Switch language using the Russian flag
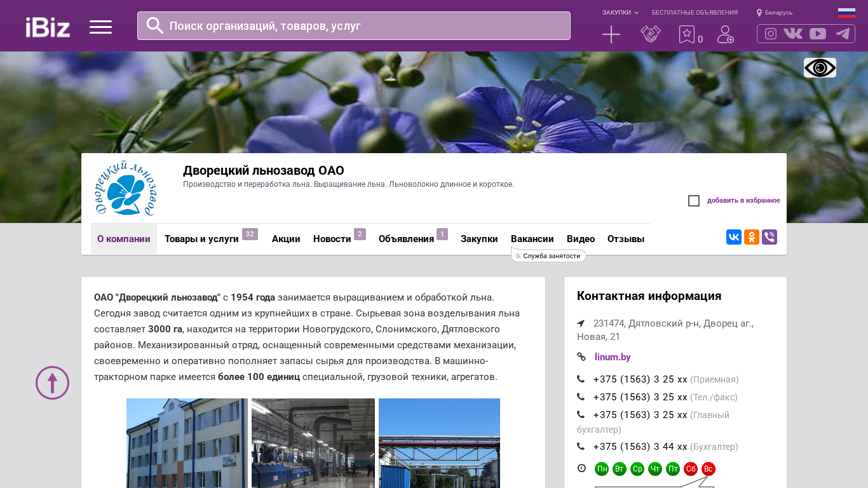Viewport: 868px width, 488px height. [x=846, y=13]
